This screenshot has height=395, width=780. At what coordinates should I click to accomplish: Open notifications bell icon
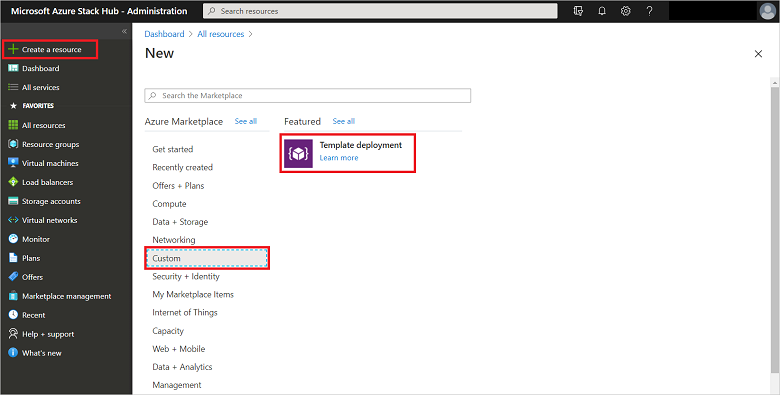[602, 11]
